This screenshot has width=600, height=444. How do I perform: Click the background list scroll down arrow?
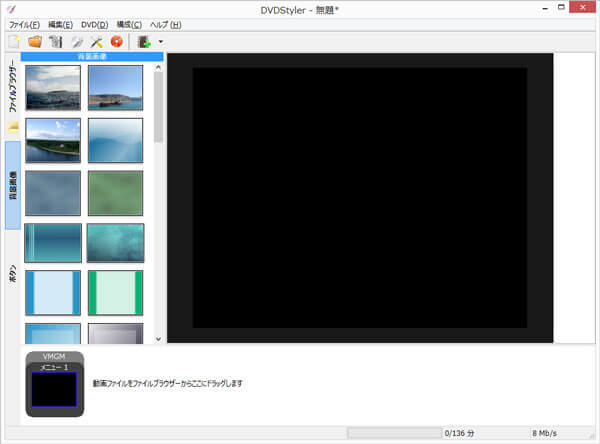point(157,339)
